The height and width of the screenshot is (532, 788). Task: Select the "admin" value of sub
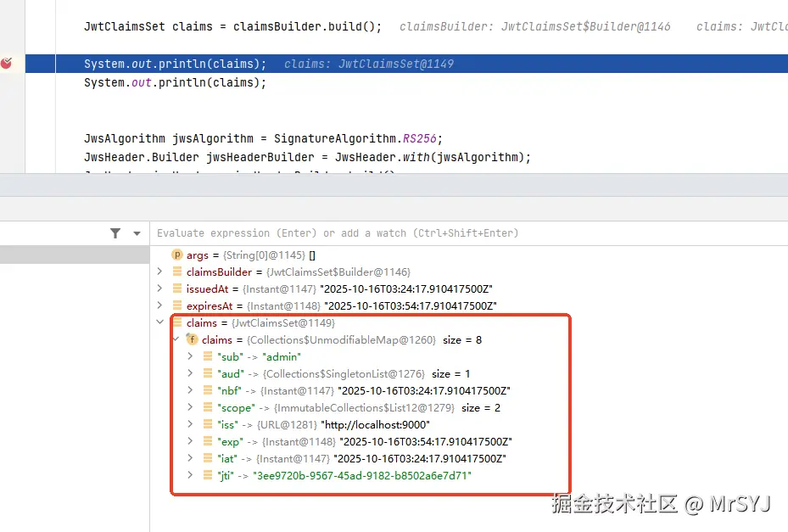tap(282, 357)
